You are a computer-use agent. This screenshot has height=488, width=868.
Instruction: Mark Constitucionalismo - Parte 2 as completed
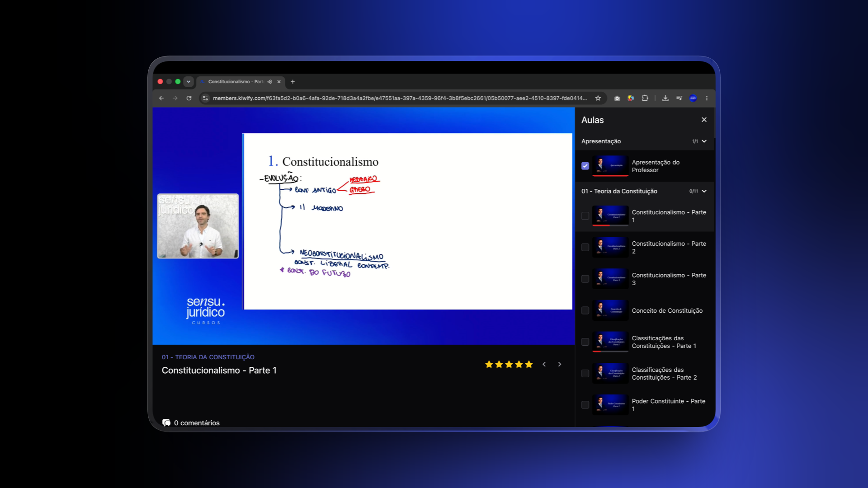tap(585, 247)
